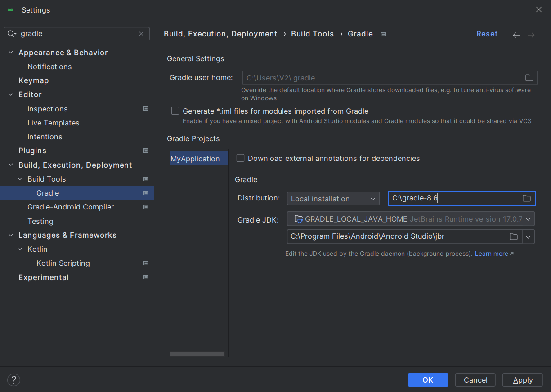Open the Gradle JDK dropdown
551x392 pixels.
pos(411,219)
